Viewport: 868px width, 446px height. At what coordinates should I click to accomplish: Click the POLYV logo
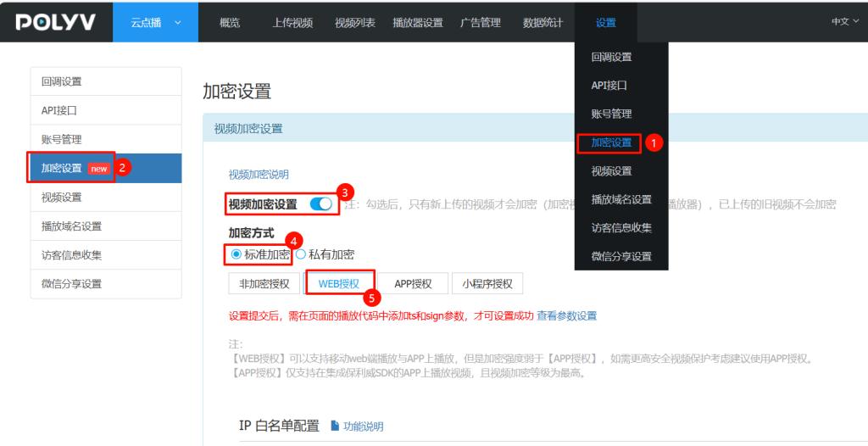click(54, 22)
